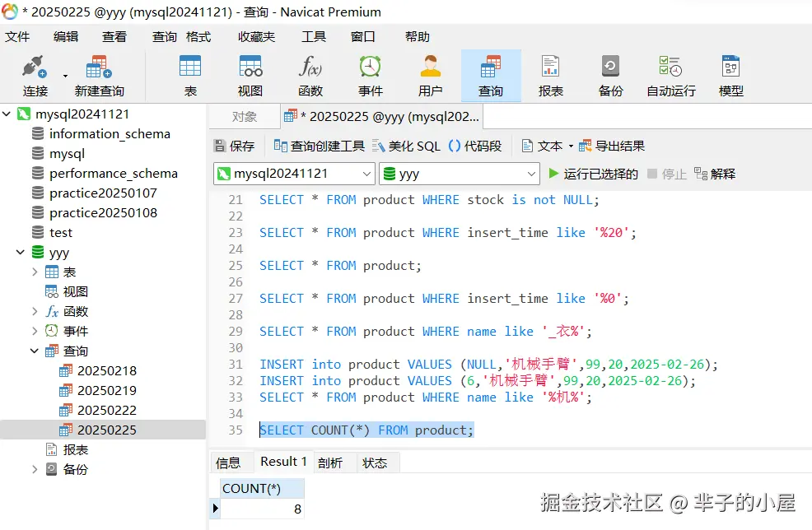Open the saved query 20250218

(x=107, y=370)
